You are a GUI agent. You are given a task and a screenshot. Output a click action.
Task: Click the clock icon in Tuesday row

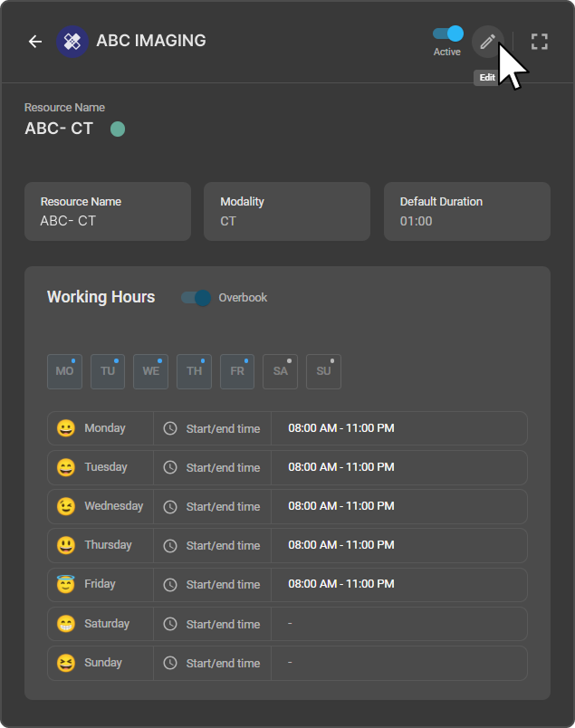[170, 467]
